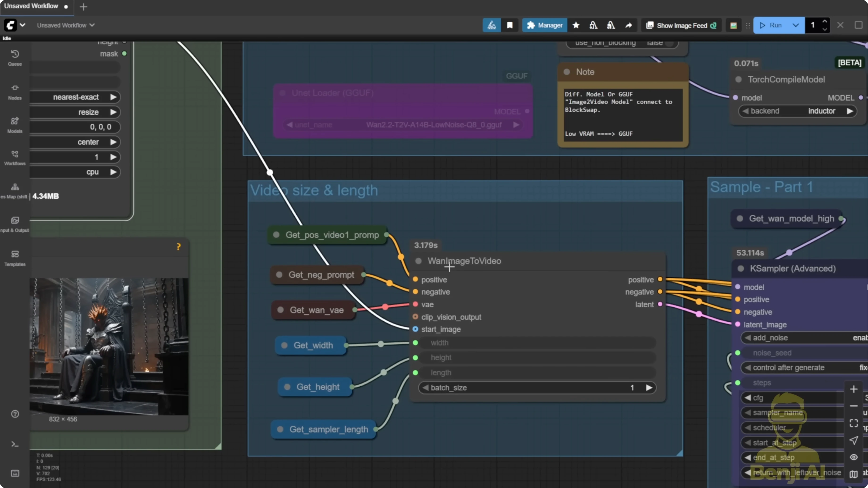868x488 pixels.
Task: Open the Workflows sidebar panel
Action: coord(15,157)
